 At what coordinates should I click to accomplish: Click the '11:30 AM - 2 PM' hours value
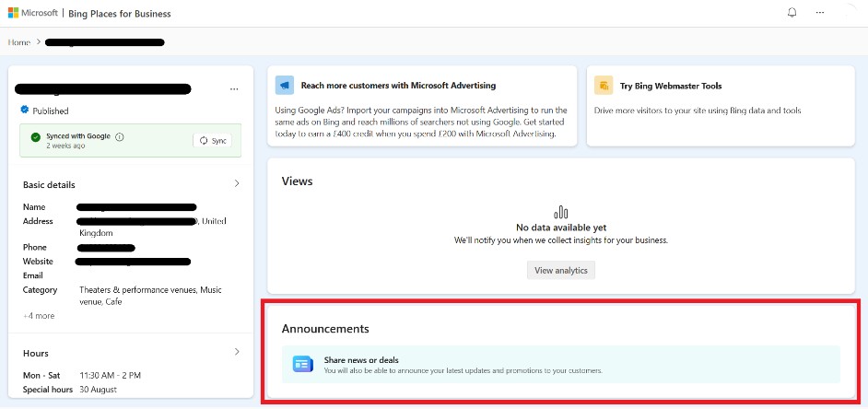point(111,375)
